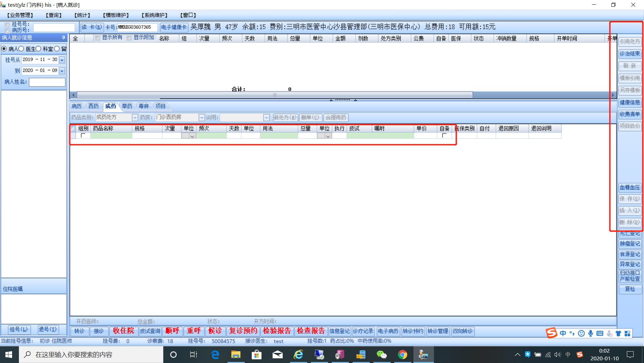
Task: Open Mail app from taskbar
Action: [277, 355]
